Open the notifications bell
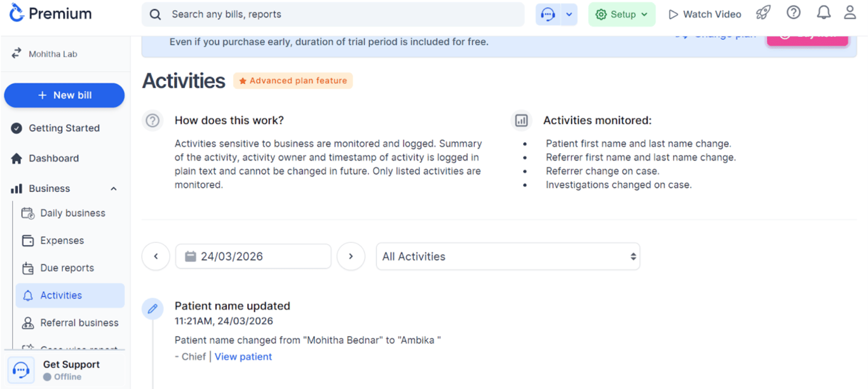This screenshot has height=389, width=868. (x=824, y=12)
